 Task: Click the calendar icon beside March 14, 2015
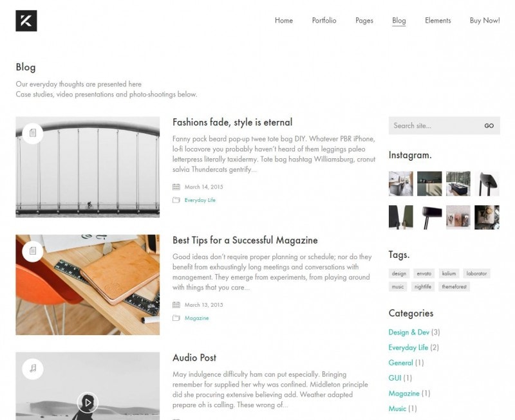pos(176,187)
